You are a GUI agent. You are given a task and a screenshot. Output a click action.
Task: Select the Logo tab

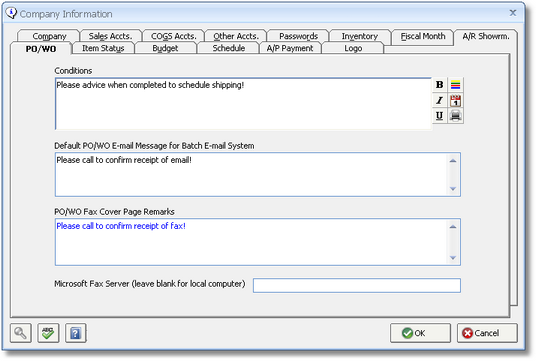(x=353, y=48)
